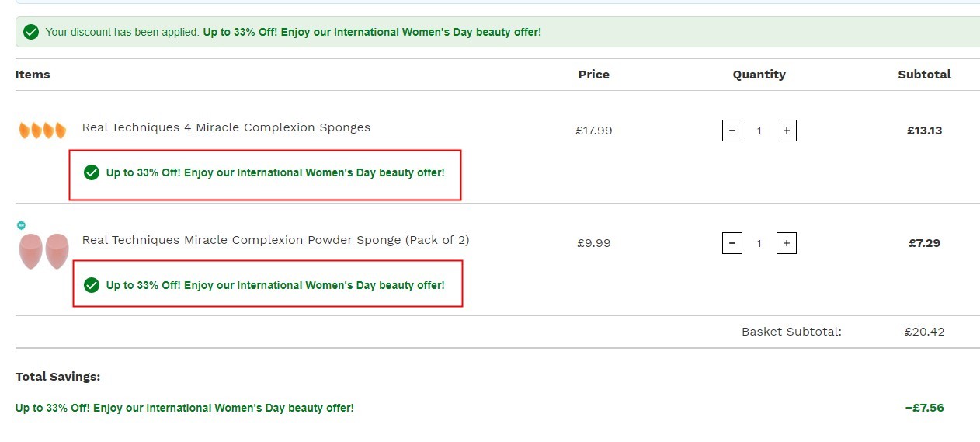
Task: Click the green checkmark in discount applied banner
Action: click(x=31, y=32)
